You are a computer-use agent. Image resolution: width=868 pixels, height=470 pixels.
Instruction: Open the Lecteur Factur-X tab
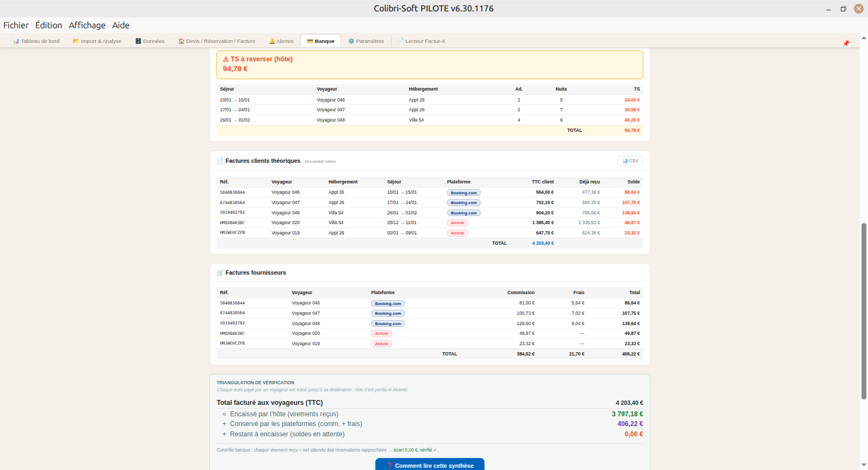pos(422,41)
